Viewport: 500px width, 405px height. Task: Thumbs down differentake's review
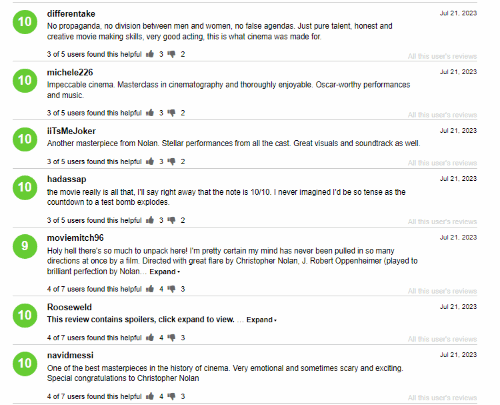click(171, 54)
